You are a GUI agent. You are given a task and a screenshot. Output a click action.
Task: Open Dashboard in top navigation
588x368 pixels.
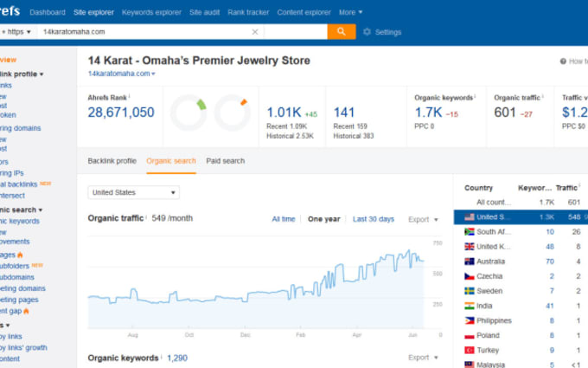[x=48, y=12]
